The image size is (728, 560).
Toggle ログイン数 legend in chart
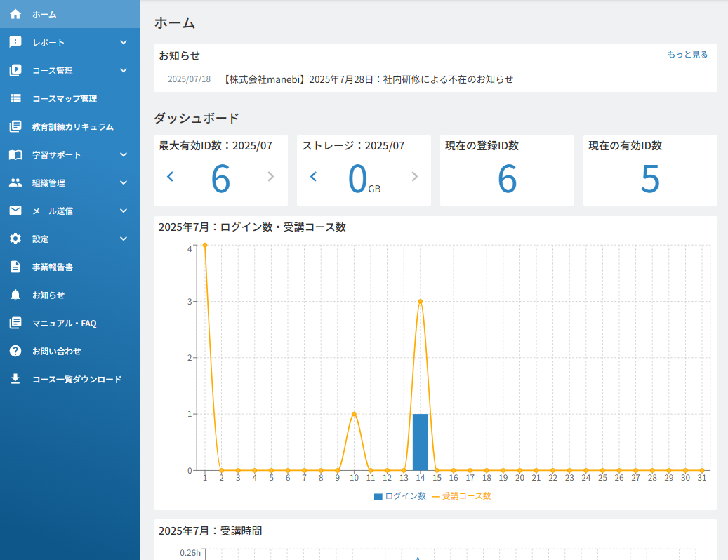[x=399, y=496]
